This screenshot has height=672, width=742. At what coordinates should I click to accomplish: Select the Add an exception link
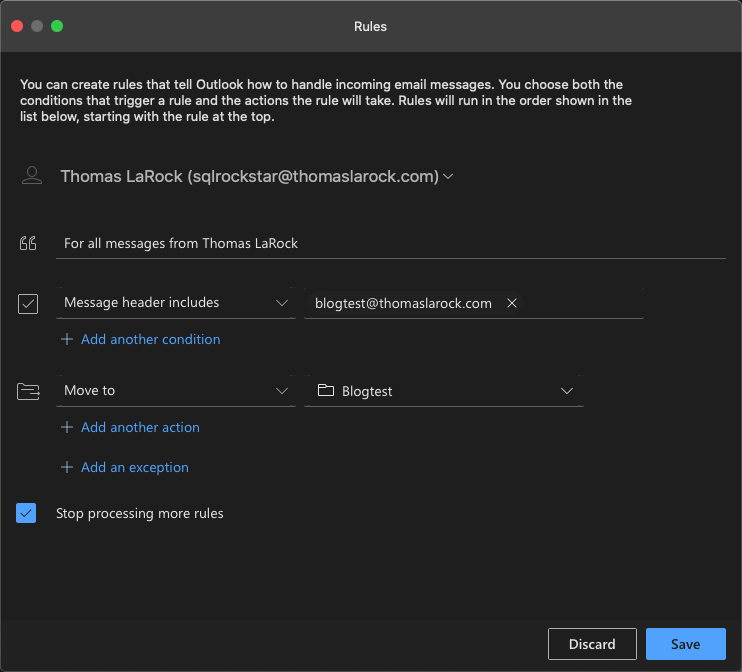134,467
